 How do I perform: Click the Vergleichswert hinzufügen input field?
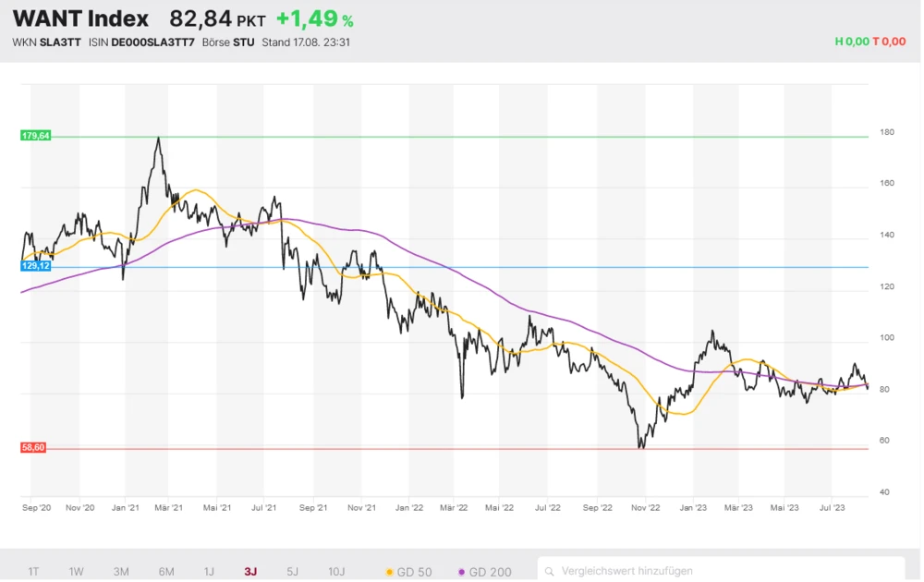click(721, 572)
